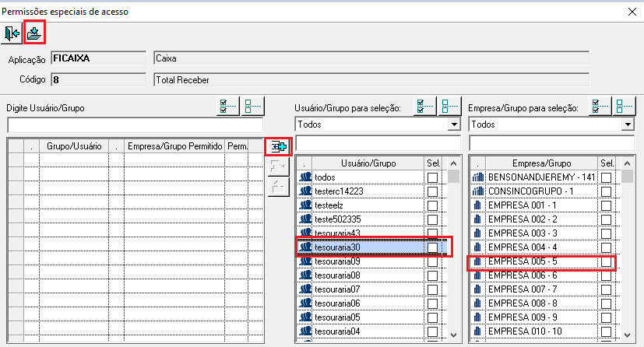Screen dimensions: 644x347
Task: Click the Grupo/Usuário column header
Action: click(74, 146)
